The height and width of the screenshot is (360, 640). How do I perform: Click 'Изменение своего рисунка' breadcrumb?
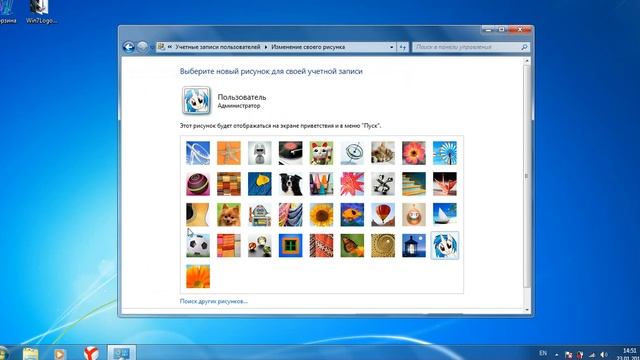308,47
